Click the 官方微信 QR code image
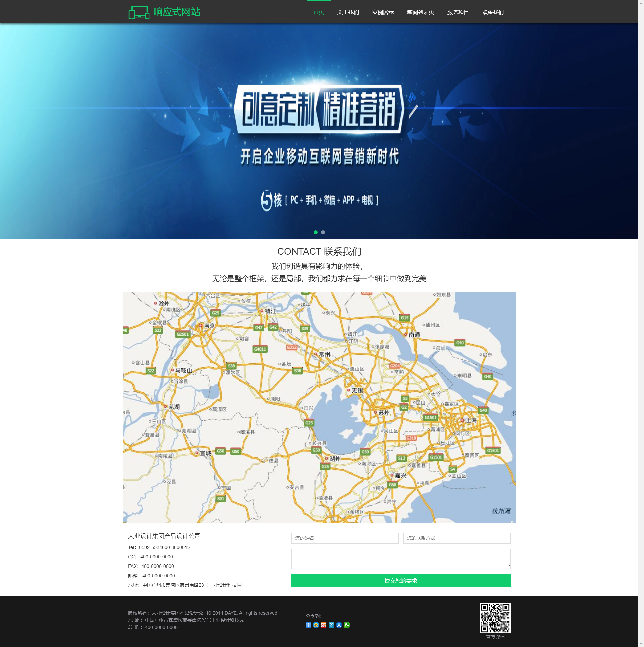The height and width of the screenshot is (647, 644). [x=495, y=618]
